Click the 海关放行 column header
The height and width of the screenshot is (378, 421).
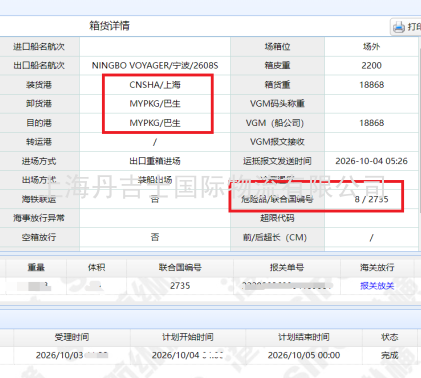pos(377,267)
